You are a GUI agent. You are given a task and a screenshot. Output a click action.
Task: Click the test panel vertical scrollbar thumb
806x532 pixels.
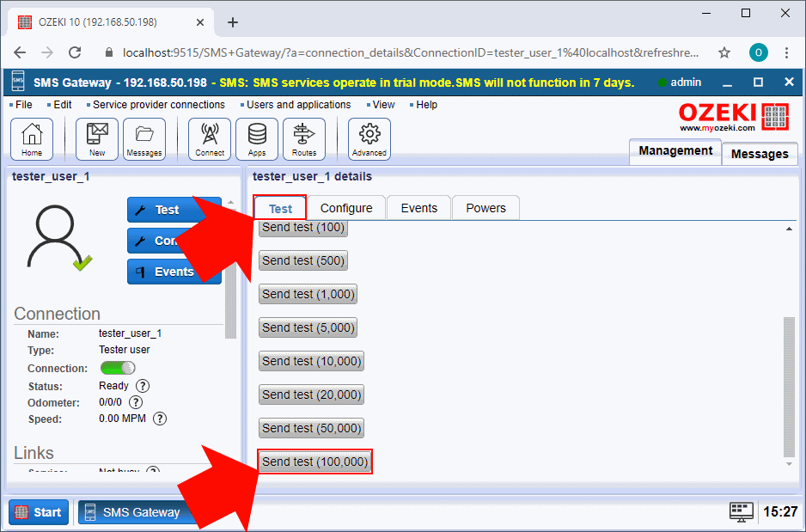tap(789, 387)
